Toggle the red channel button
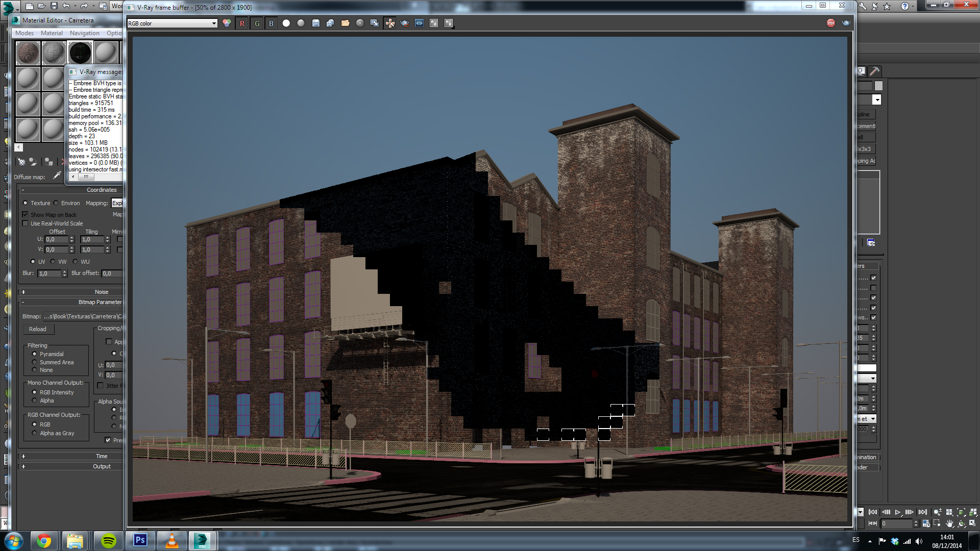The width and height of the screenshot is (980, 551). pos(242,23)
